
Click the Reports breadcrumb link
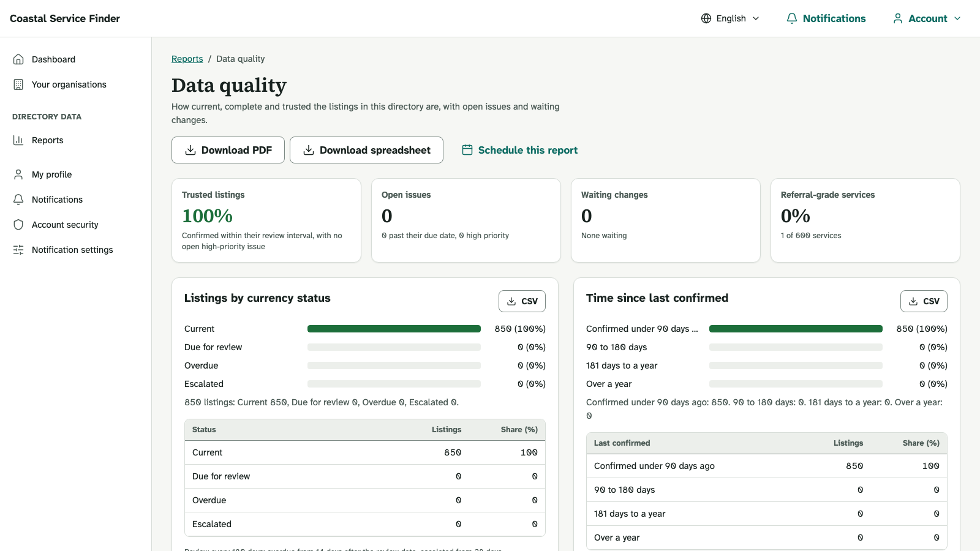click(187, 59)
